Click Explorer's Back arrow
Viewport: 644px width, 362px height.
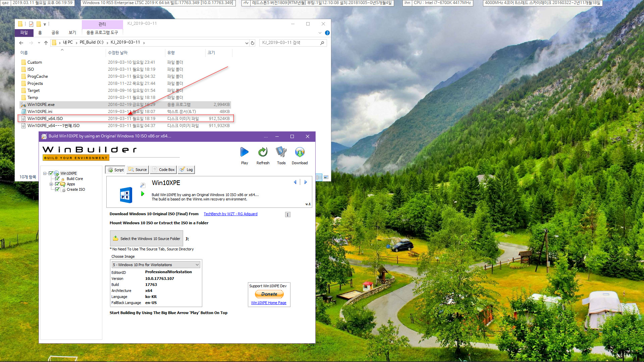point(21,43)
